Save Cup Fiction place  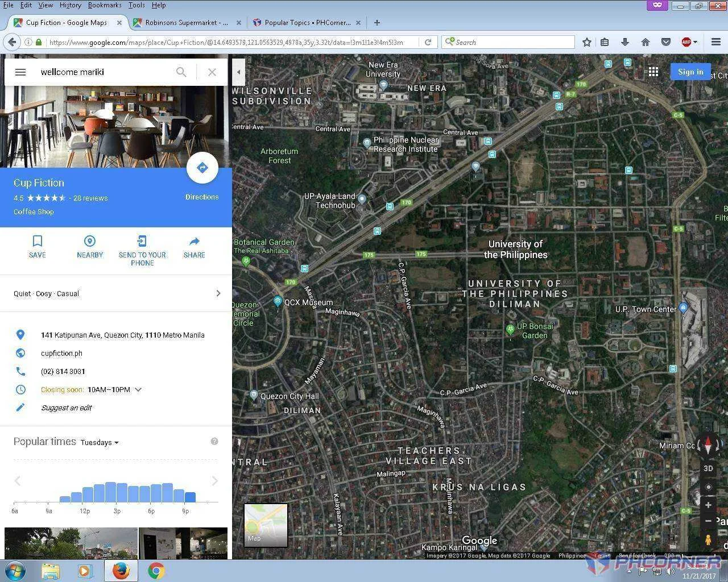[38, 247]
